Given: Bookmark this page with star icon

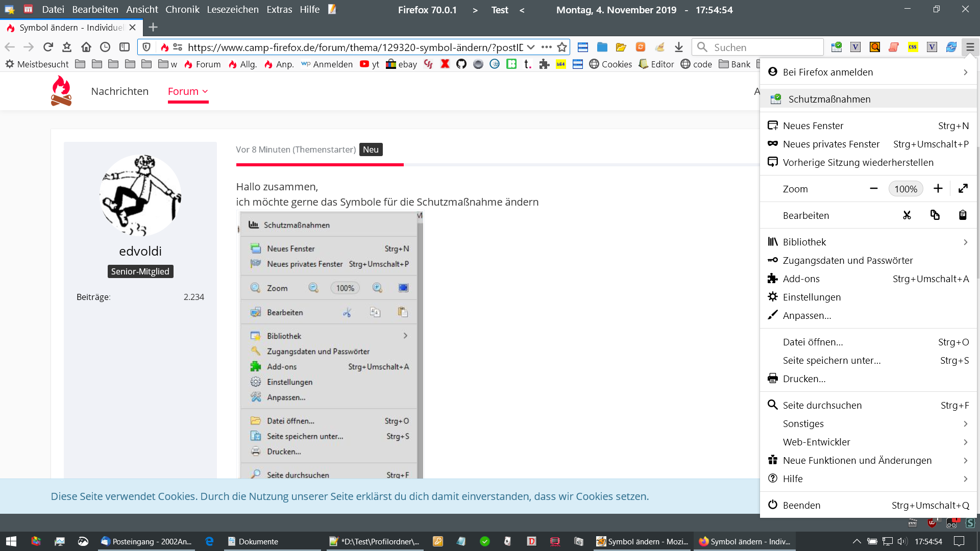Looking at the screenshot, I should point(562,47).
